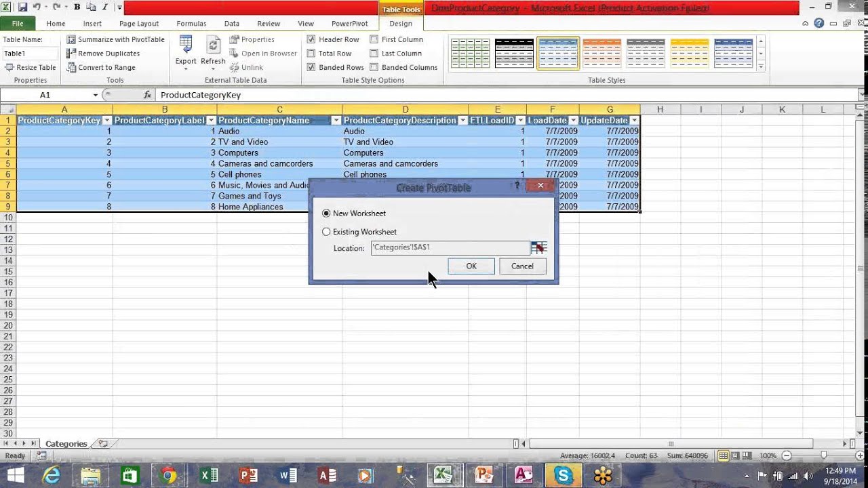
Task: Click the range selector icon beside Location field
Action: [539, 248]
